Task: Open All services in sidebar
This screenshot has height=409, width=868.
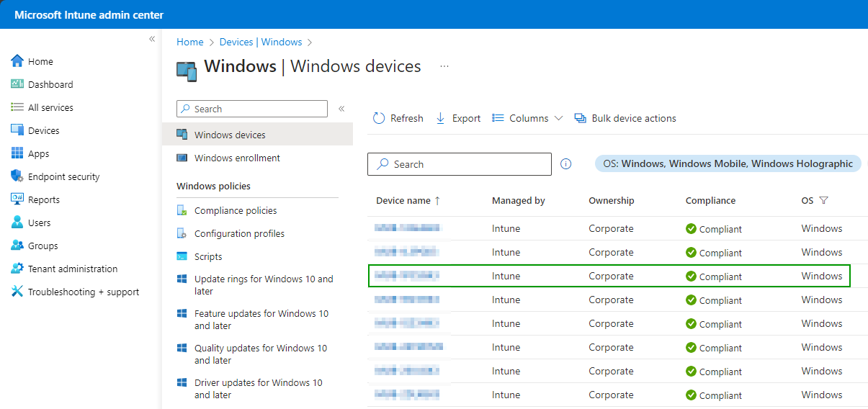Action: (42, 107)
